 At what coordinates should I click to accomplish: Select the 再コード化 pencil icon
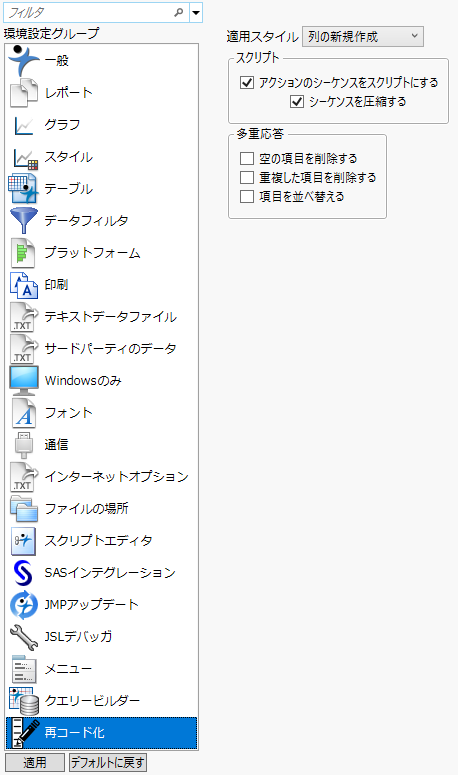point(25,733)
